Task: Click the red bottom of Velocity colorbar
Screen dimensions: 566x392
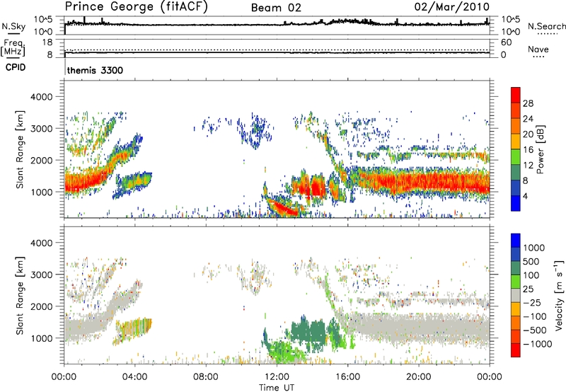Action: (x=516, y=350)
